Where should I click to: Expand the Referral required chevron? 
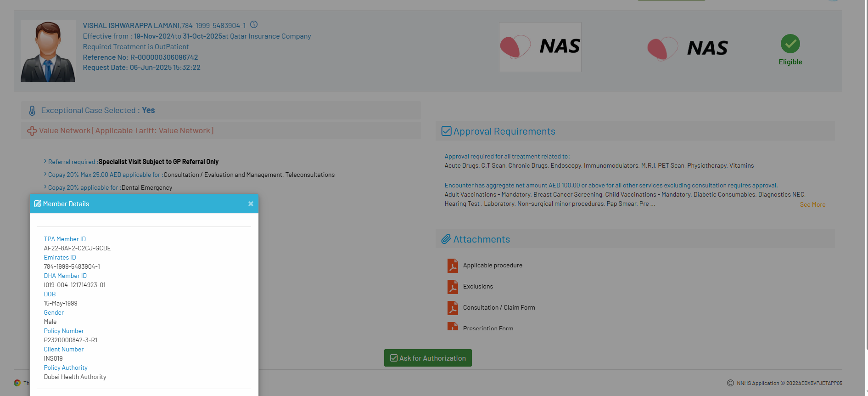point(45,161)
